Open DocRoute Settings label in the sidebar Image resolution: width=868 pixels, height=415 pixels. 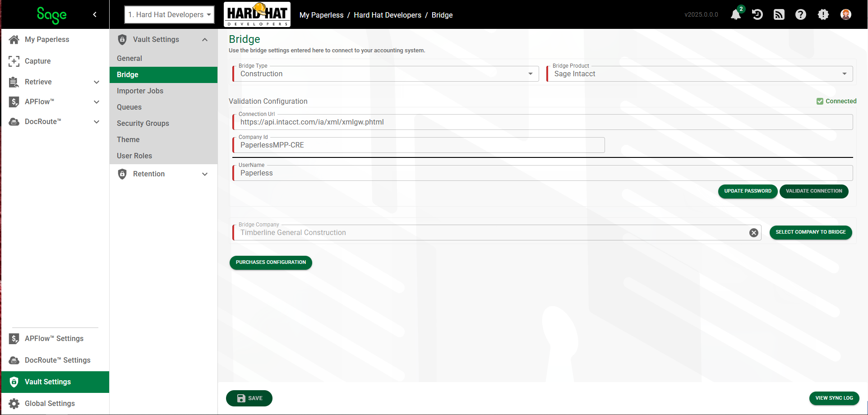tap(58, 360)
